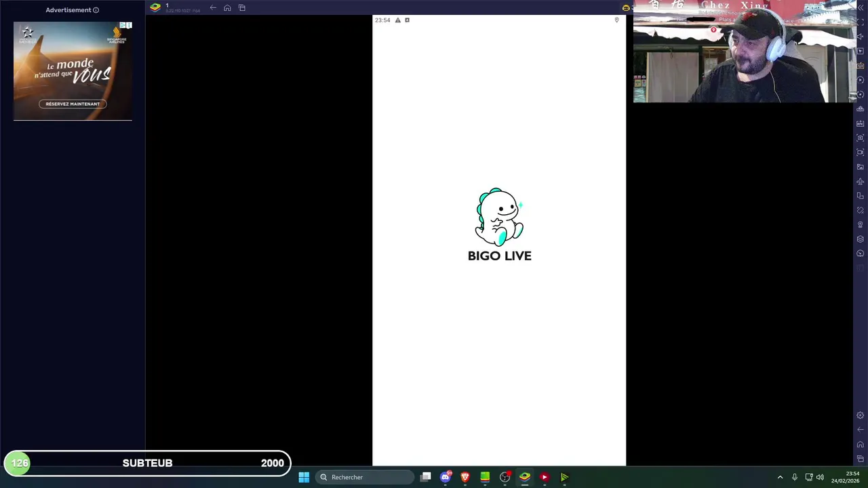Click the RÉSERVEZ MAINTENANT ad button

point(73,104)
